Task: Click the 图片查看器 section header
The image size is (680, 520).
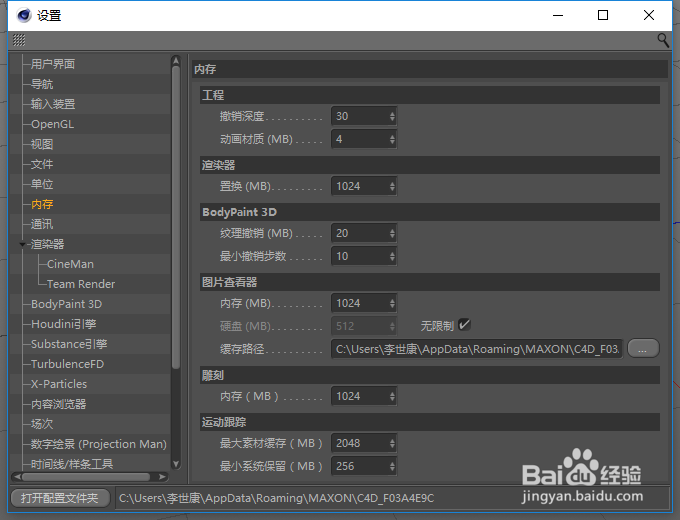Action: 430,282
